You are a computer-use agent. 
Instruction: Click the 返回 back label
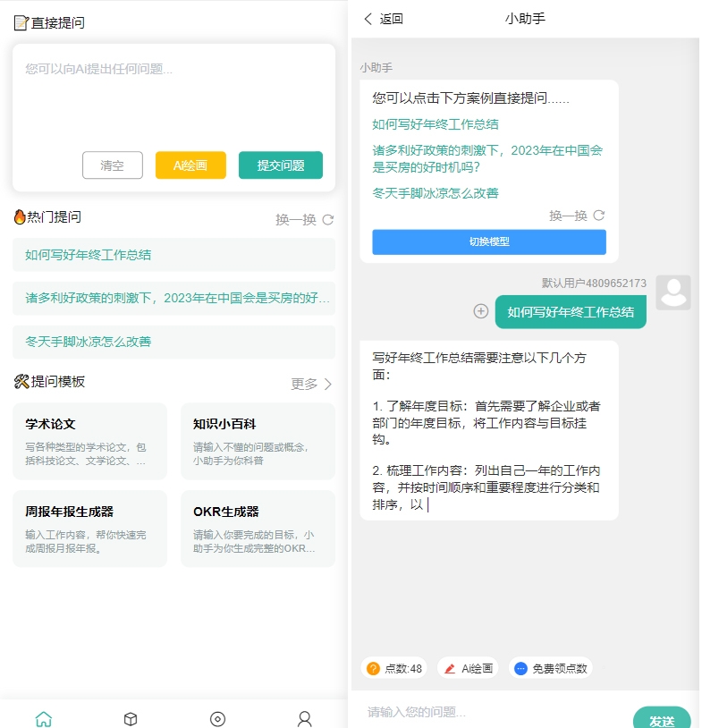pos(391,19)
